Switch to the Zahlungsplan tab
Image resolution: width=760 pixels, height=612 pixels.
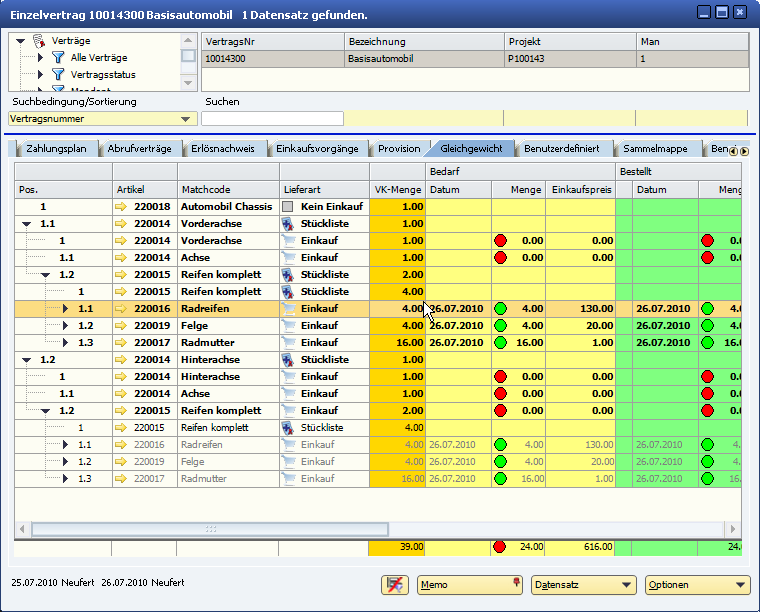[56, 149]
